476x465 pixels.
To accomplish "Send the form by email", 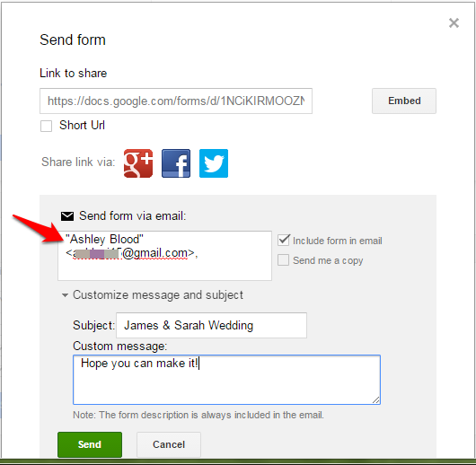I will coord(90,444).
